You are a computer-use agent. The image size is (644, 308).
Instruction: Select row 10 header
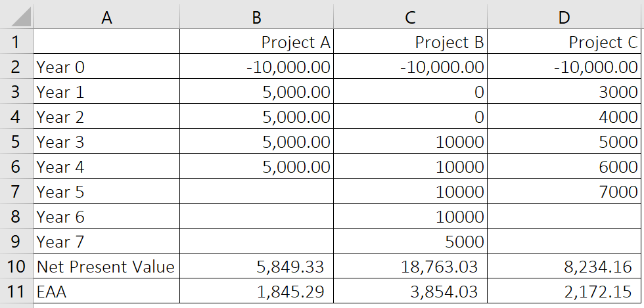click(x=16, y=267)
